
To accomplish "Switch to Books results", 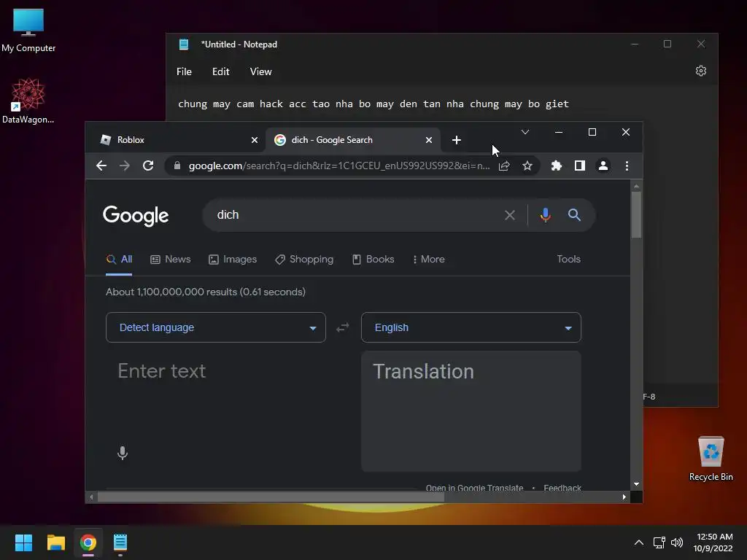I will click(x=373, y=259).
